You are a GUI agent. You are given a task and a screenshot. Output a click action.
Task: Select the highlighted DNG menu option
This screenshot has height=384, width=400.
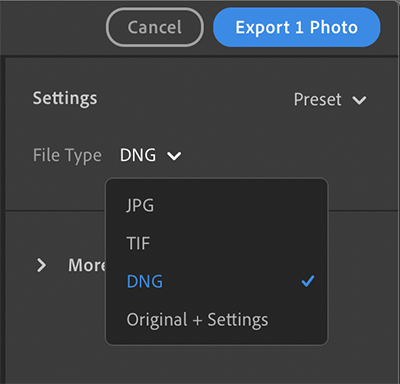tap(217, 281)
